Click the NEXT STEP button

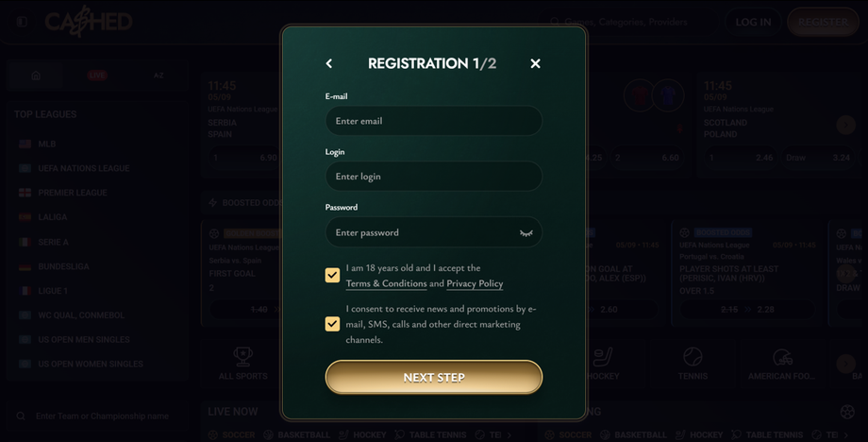pyautogui.click(x=433, y=377)
